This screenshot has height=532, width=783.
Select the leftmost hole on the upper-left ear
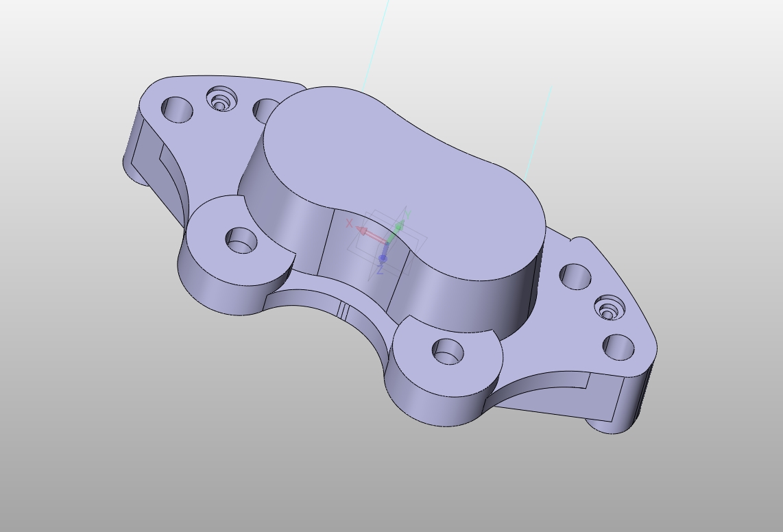point(177,109)
